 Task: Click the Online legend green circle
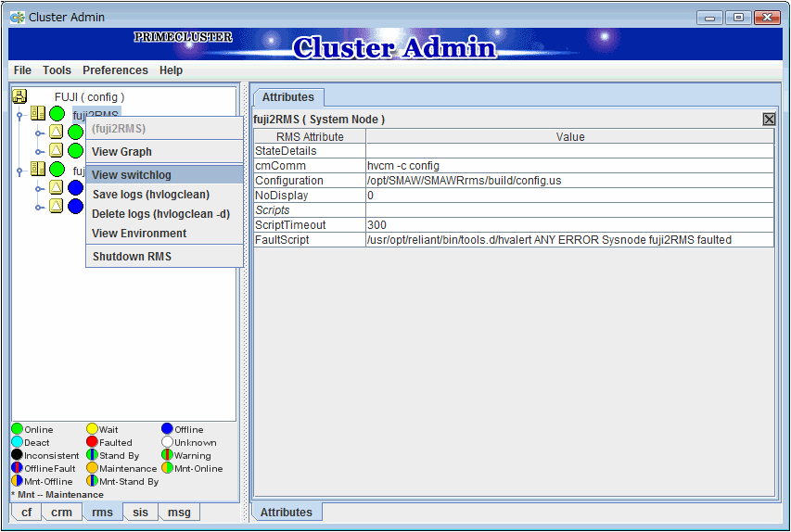pos(17,428)
